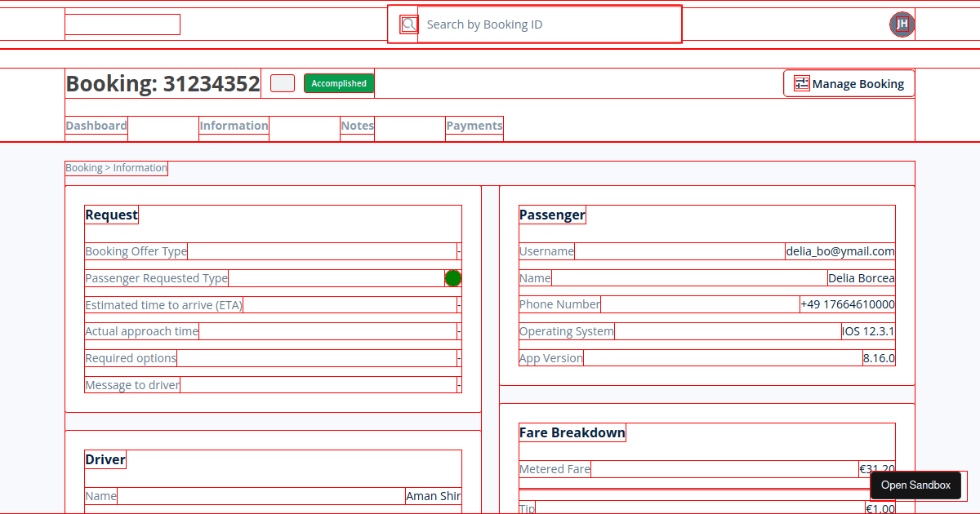Click the sliders icon inside Manage Booking
980x514 pixels.
pos(801,82)
